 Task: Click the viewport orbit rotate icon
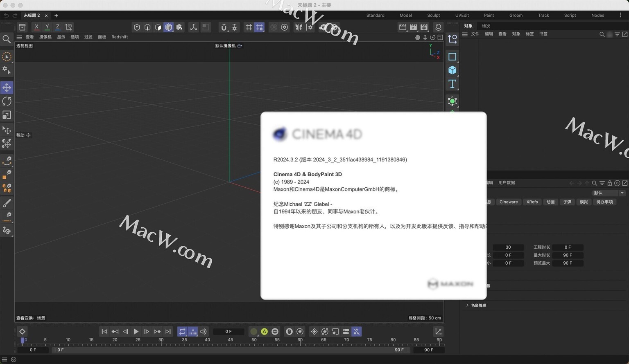(432, 37)
